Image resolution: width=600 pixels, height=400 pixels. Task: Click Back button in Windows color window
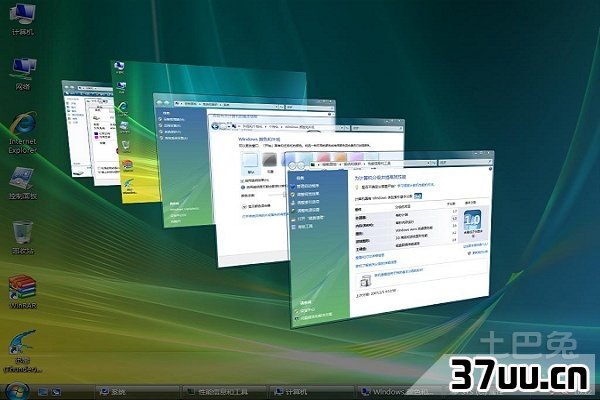(215, 126)
